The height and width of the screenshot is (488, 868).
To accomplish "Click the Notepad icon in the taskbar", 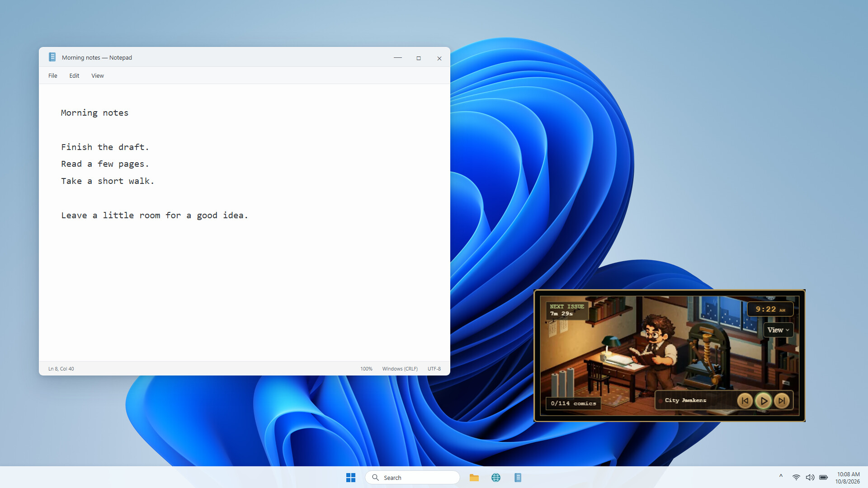I will click(x=518, y=478).
